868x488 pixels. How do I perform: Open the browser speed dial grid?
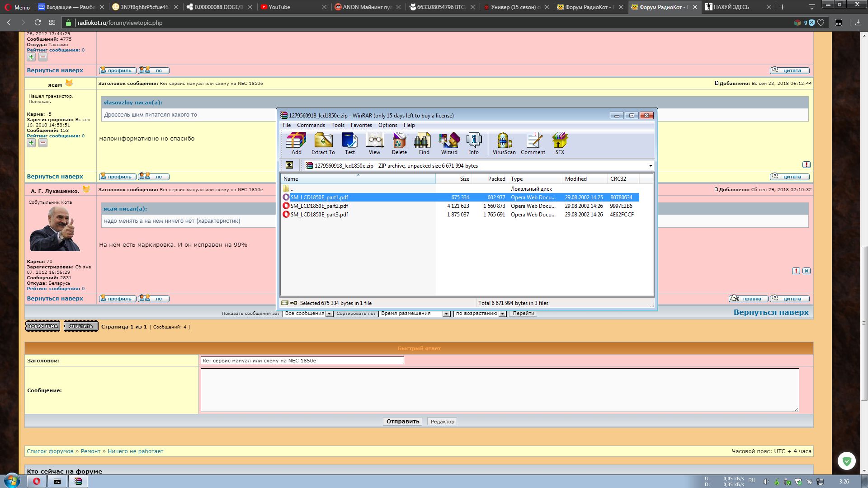click(52, 23)
